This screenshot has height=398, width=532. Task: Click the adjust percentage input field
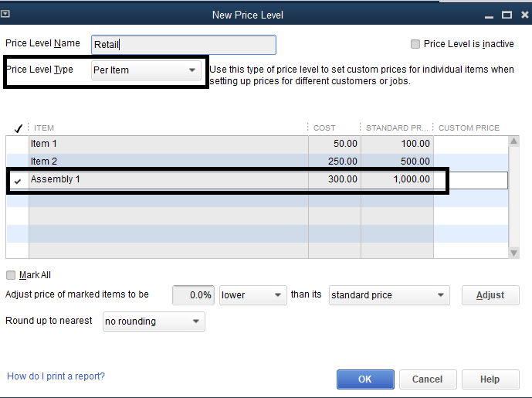click(192, 295)
